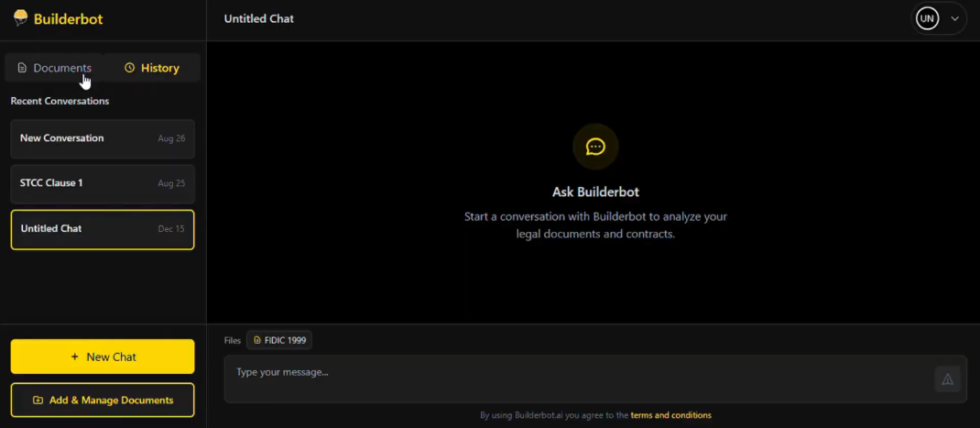Click the Aug 25 date text
Image resolution: width=980 pixels, height=428 pixels.
[171, 183]
